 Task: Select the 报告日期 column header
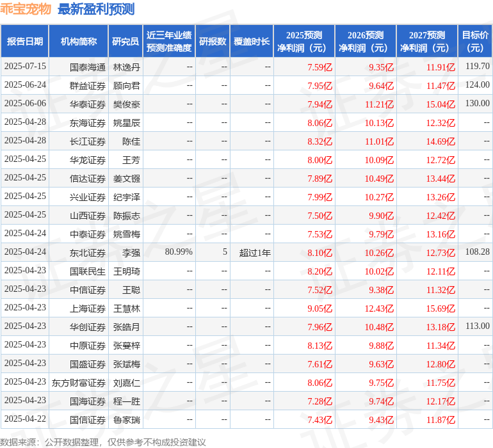[x=25, y=42]
